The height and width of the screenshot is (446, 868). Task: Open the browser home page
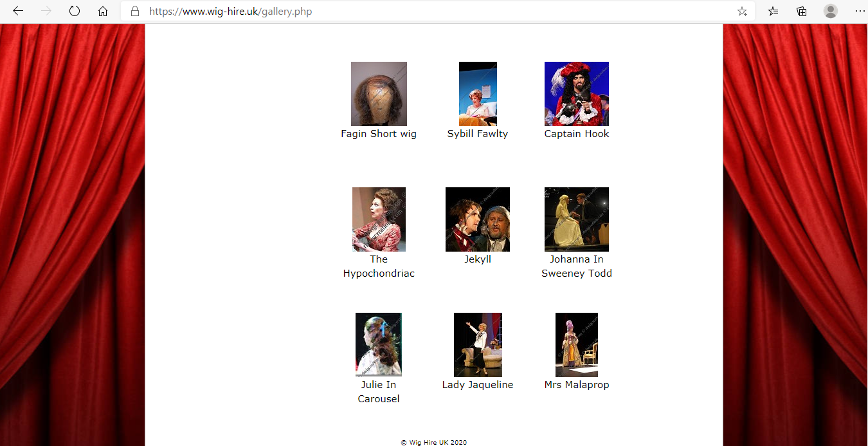coord(103,11)
